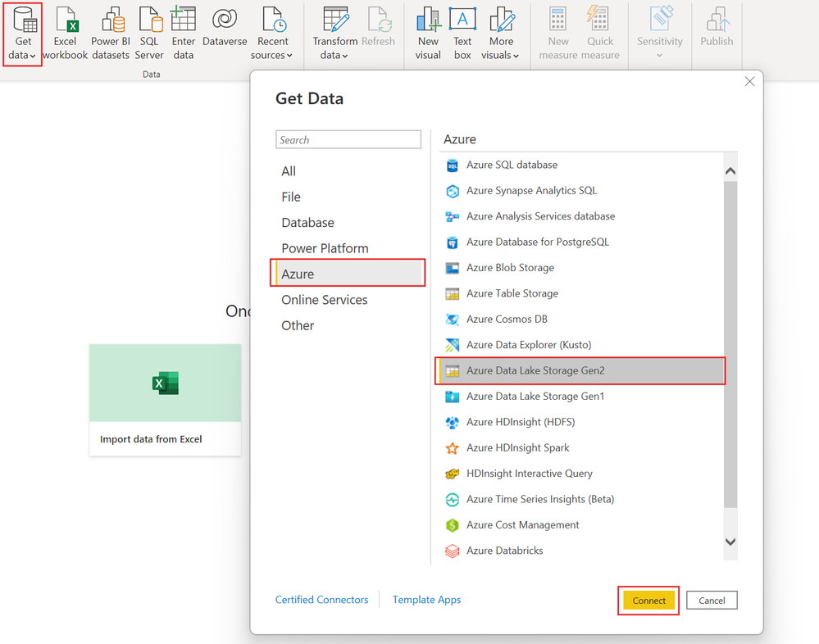This screenshot has height=644, width=819.
Task: Select the Azure category
Action: point(348,274)
